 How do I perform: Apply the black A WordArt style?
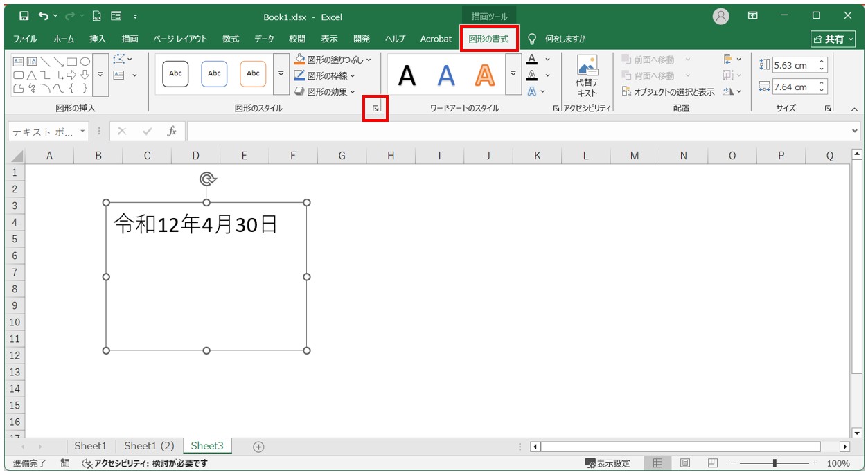click(x=407, y=75)
